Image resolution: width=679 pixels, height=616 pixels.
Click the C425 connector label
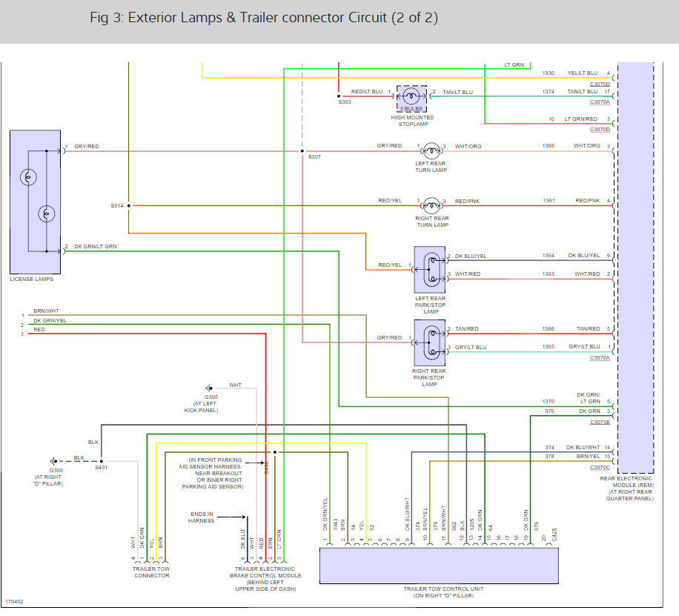pos(554,534)
